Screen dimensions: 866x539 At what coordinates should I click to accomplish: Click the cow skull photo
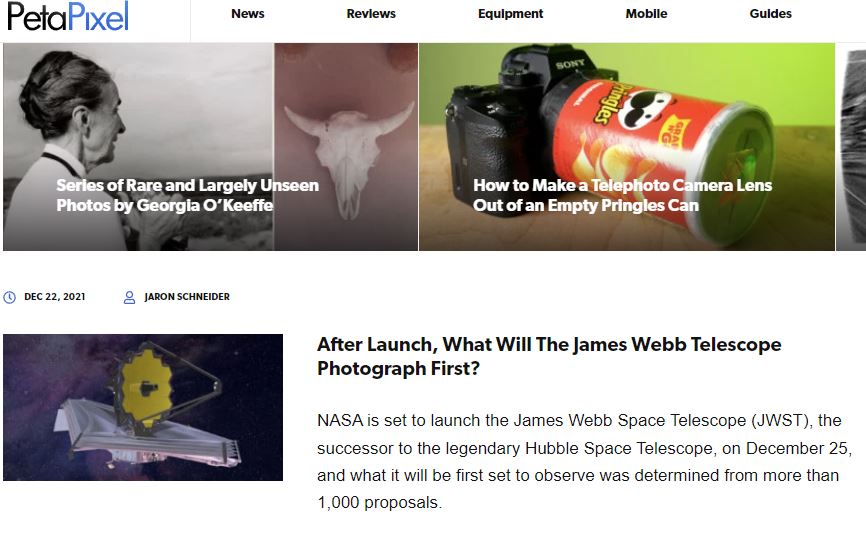(346, 147)
